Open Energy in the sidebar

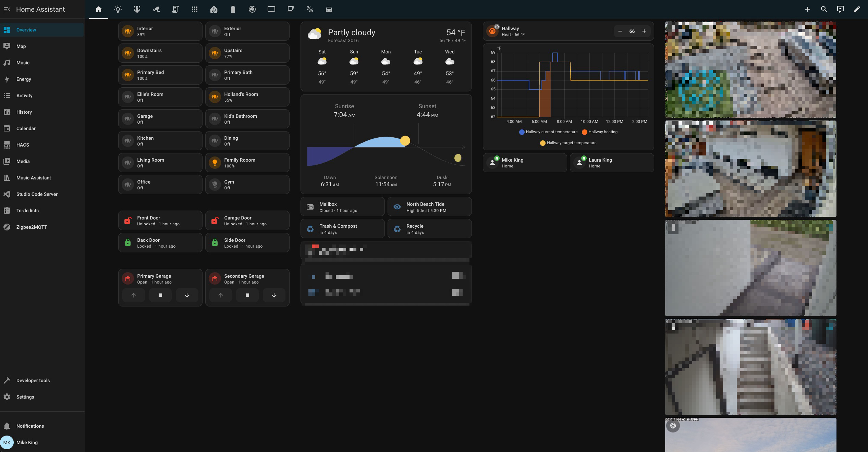[42, 79]
